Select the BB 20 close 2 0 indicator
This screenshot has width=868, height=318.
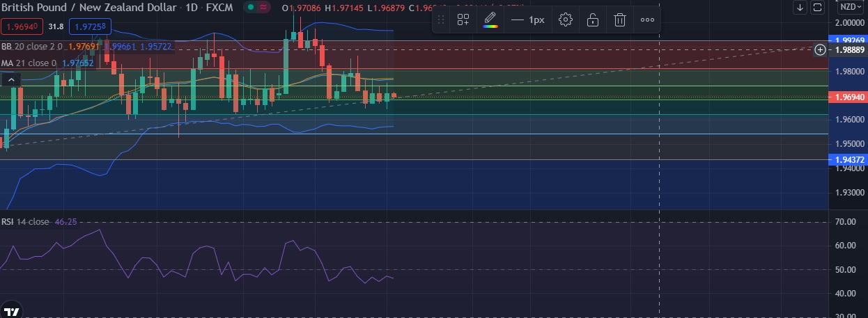coord(33,47)
